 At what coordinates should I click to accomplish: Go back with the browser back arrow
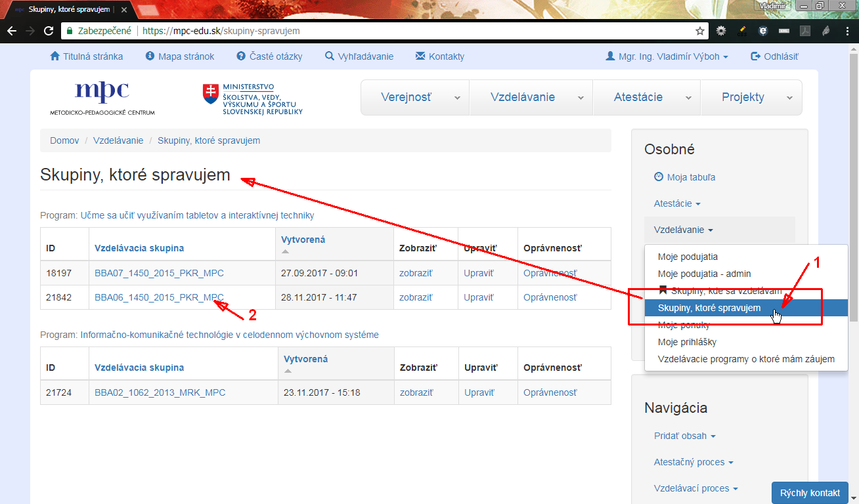tap(12, 31)
